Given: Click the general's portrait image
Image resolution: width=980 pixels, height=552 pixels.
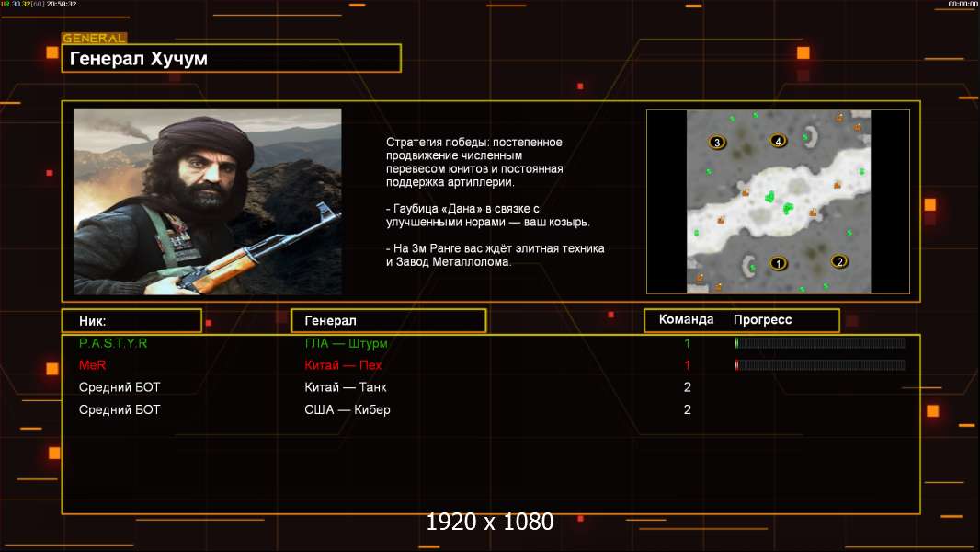Looking at the screenshot, I should (x=208, y=201).
